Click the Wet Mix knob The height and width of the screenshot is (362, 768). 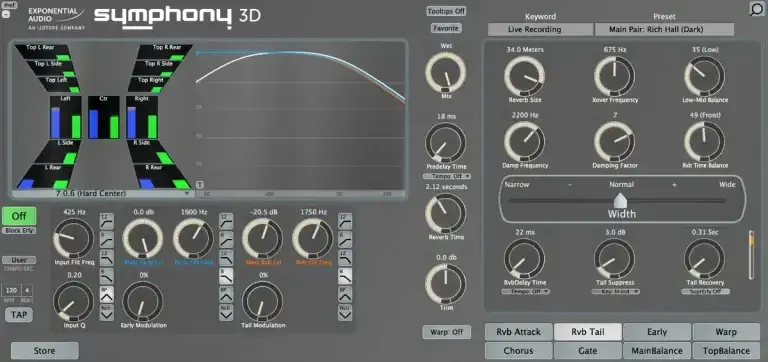(446, 72)
